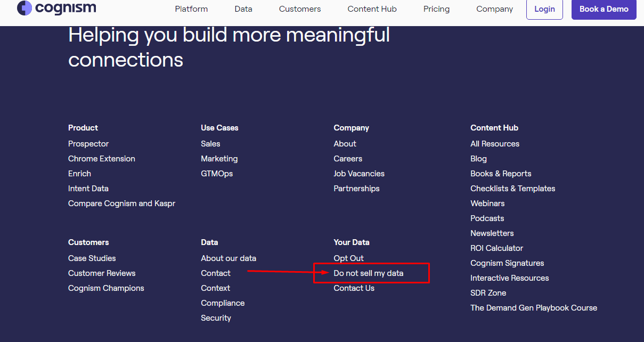This screenshot has height=342, width=644.
Task: Open the About company link
Action: [x=345, y=144]
